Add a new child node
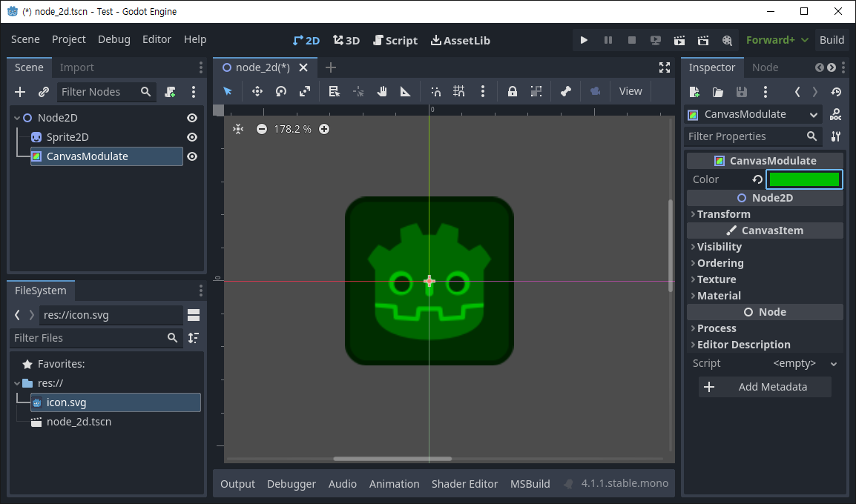This screenshot has width=856, height=504. pos(20,92)
